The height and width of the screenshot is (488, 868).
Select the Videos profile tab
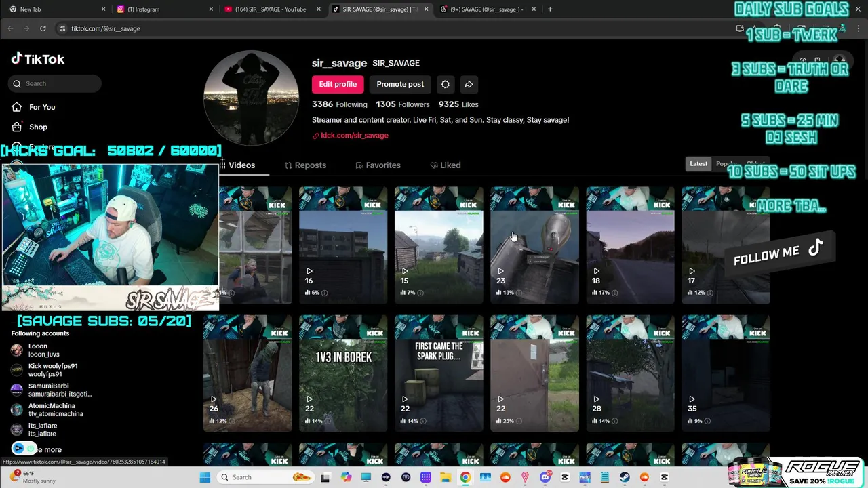point(241,165)
